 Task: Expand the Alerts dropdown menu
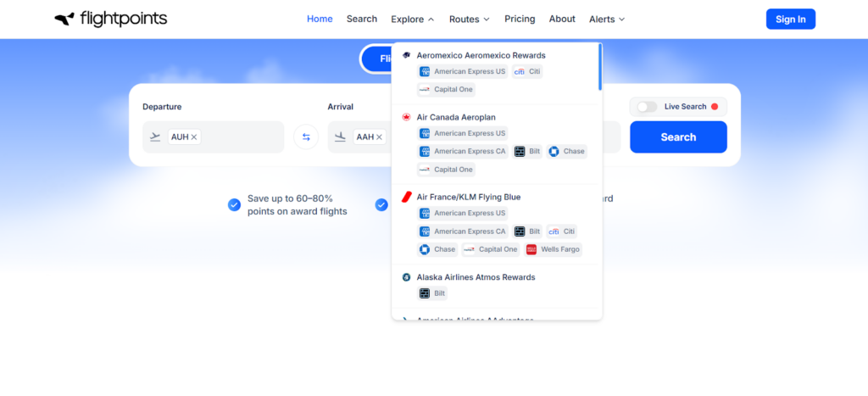pos(607,20)
